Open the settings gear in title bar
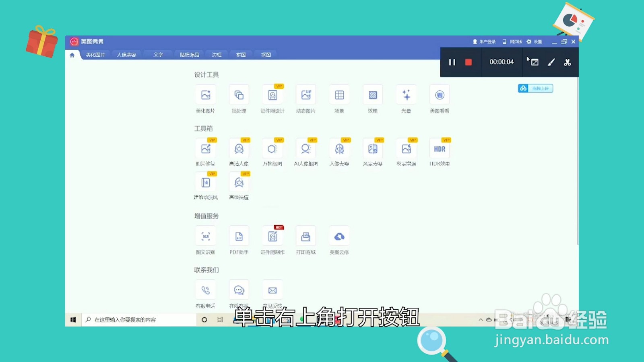This screenshot has height=362, width=644. click(x=535, y=42)
